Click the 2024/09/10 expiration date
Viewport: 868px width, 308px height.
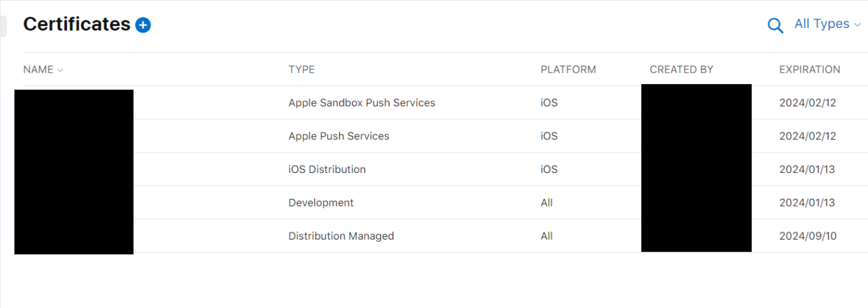(808, 236)
